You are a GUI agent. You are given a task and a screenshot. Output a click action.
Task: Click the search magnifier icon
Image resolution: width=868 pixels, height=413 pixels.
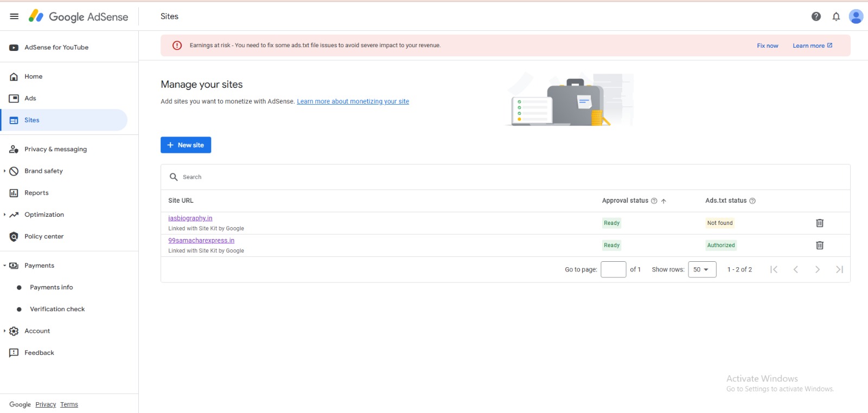point(174,177)
